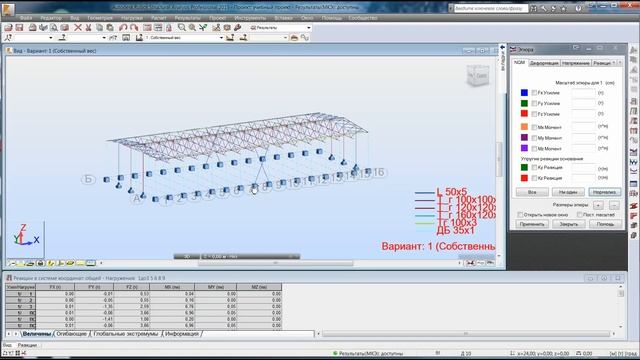The image size is (640, 360).
Task: Enable the Kz Реакция checkbox
Action: 534,178
